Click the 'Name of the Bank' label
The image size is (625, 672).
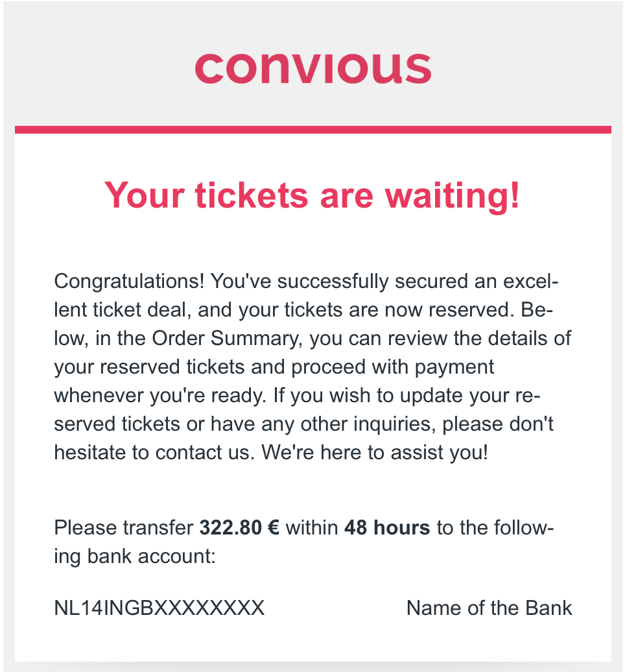(489, 608)
